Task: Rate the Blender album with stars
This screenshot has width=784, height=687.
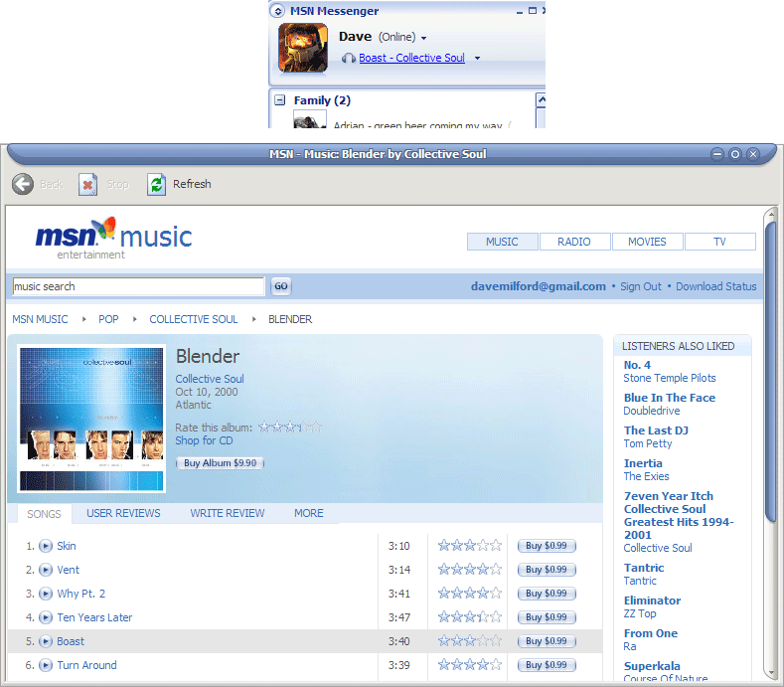Action: click(x=290, y=428)
